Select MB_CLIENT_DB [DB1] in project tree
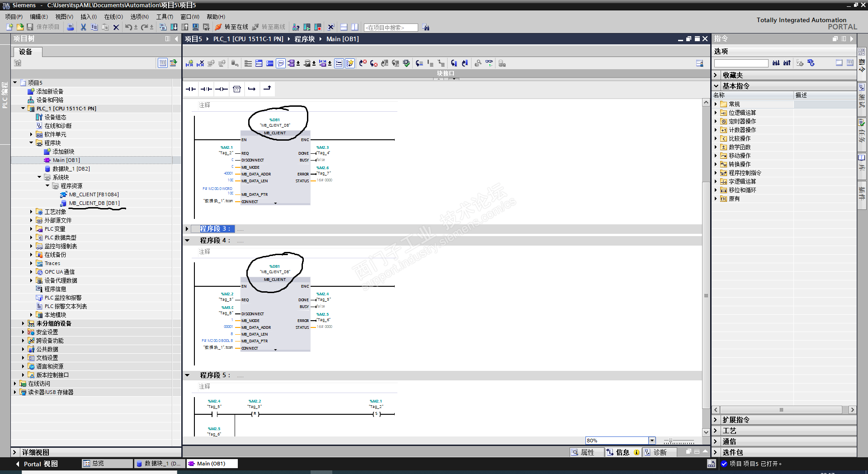 pyautogui.click(x=94, y=203)
